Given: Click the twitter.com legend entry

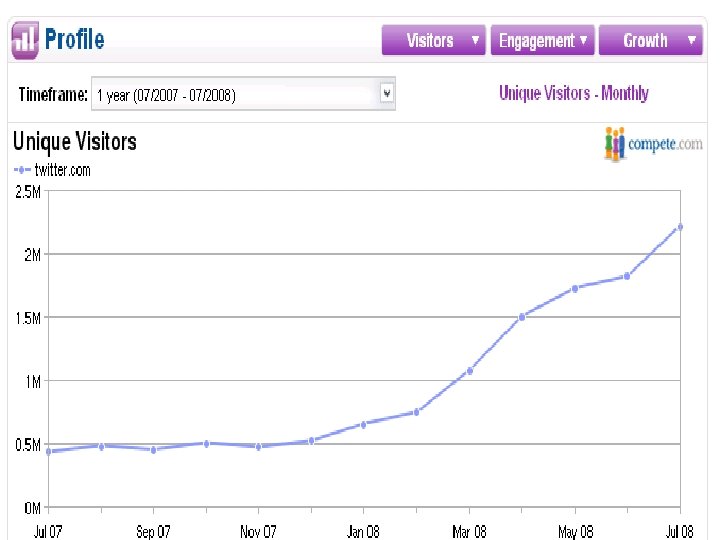Looking at the screenshot, I should click(x=52, y=170).
